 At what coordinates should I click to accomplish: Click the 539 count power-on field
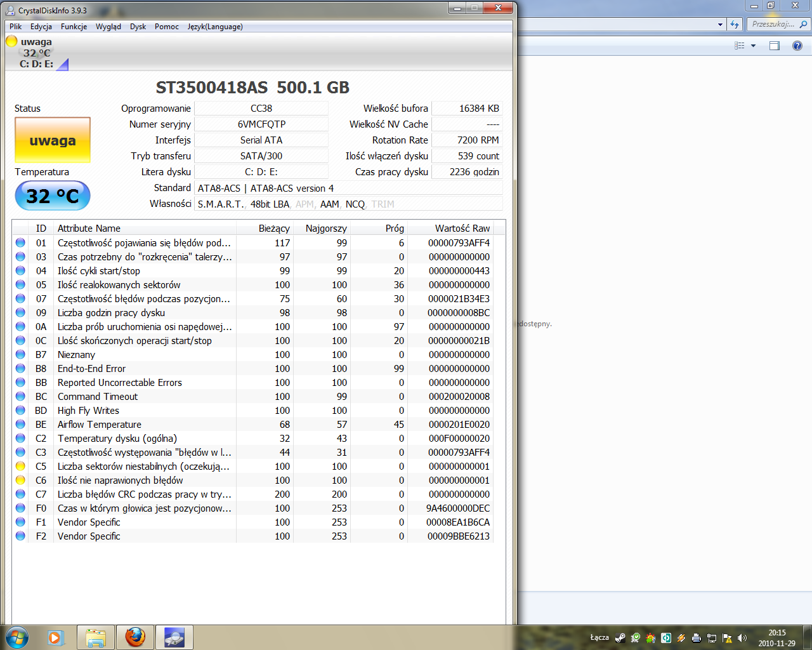click(467, 156)
